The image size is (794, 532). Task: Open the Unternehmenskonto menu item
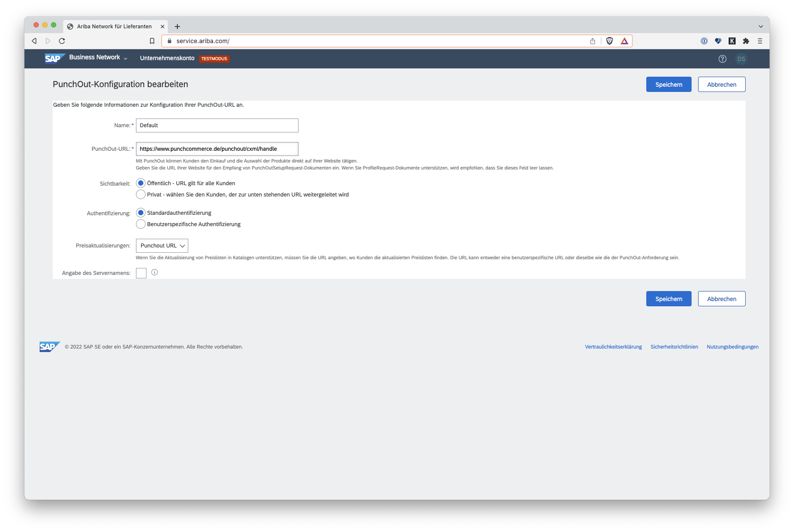click(x=167, y=58)
